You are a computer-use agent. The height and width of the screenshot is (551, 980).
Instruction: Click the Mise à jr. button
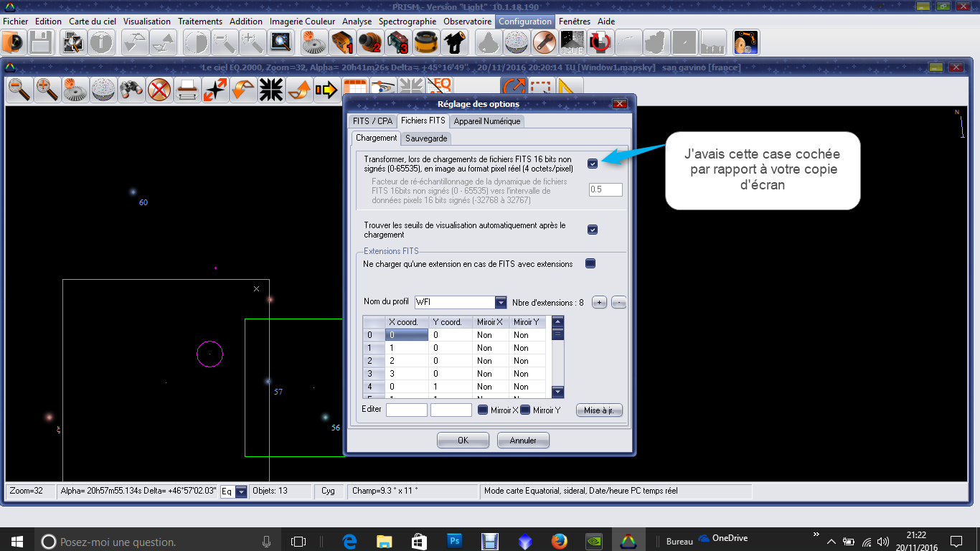point(599,410)
